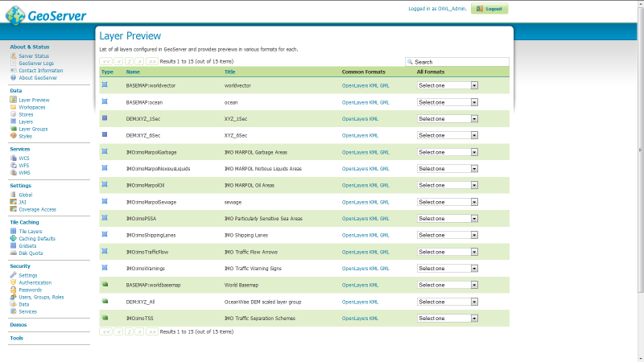
Task: Click the Users, Groups, Roles icon
Action: pyautogui.click(x=14, y=297)
